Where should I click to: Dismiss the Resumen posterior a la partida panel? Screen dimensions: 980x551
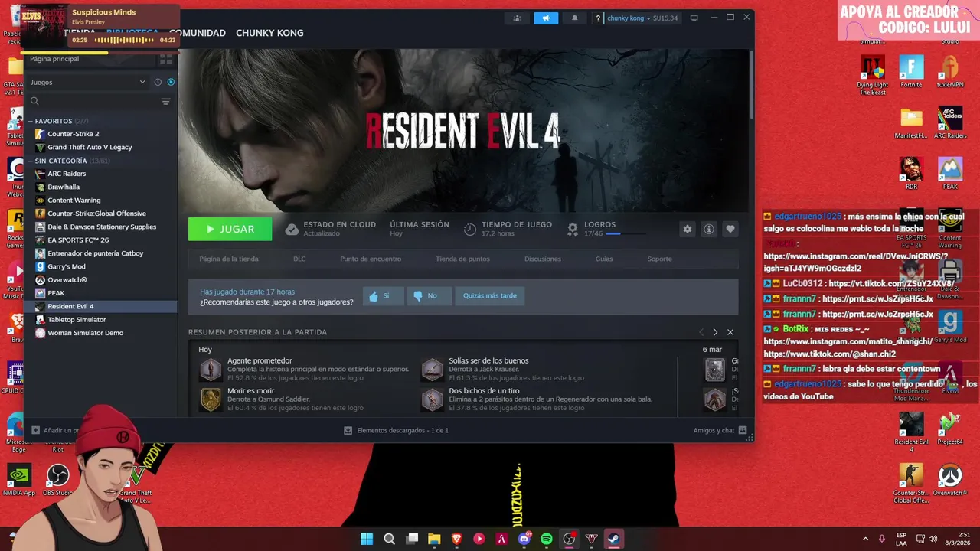pyautogui.click(x=730, y=332)
